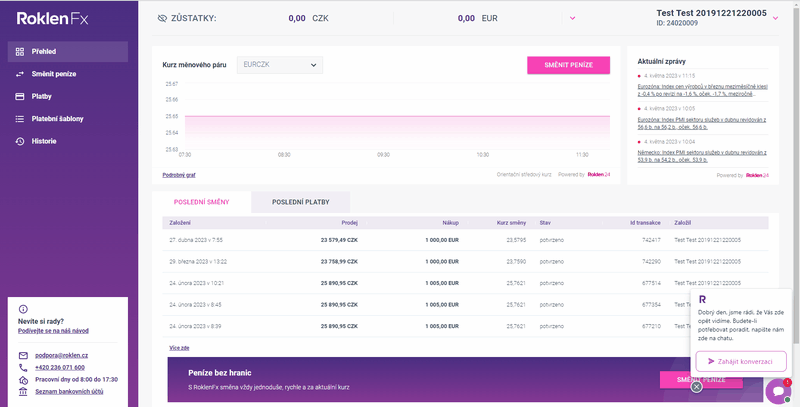Close the chat popup with X

tap(696, 387)
